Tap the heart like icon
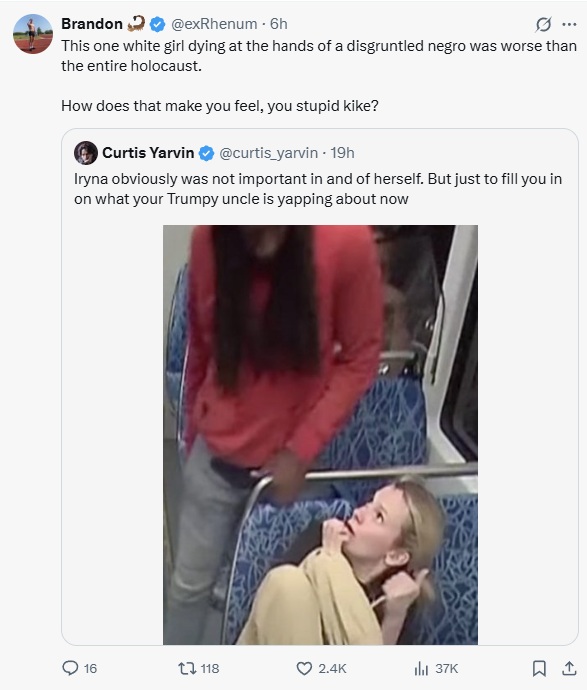 (304, 668)
